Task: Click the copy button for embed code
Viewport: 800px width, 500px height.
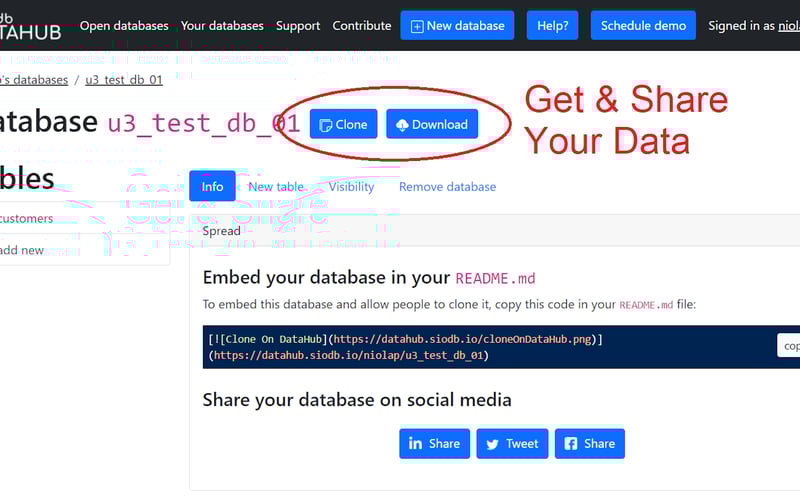Action: [x=789, y=346]
